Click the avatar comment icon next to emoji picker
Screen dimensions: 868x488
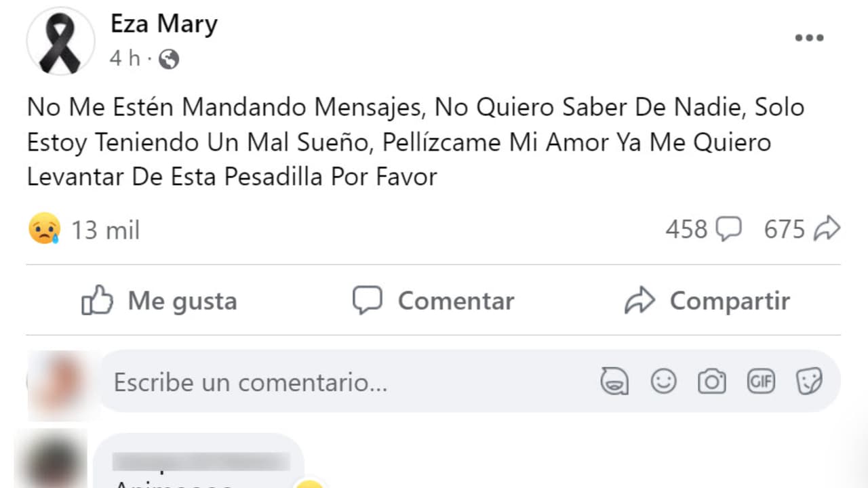614,381
